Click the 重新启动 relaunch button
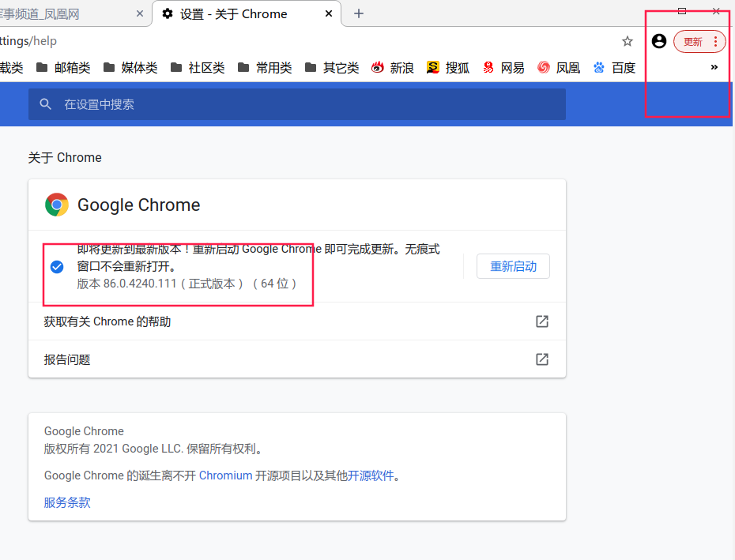 (513, 266)
